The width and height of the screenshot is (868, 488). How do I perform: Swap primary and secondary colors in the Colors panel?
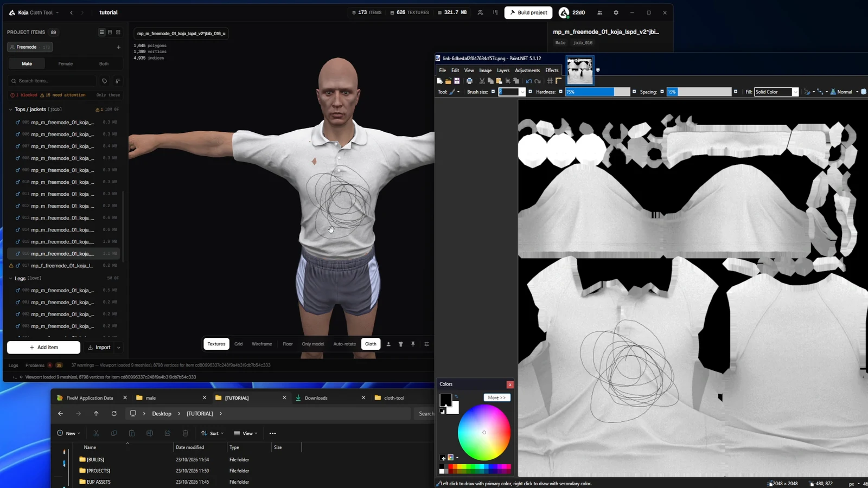click(456, 396)
